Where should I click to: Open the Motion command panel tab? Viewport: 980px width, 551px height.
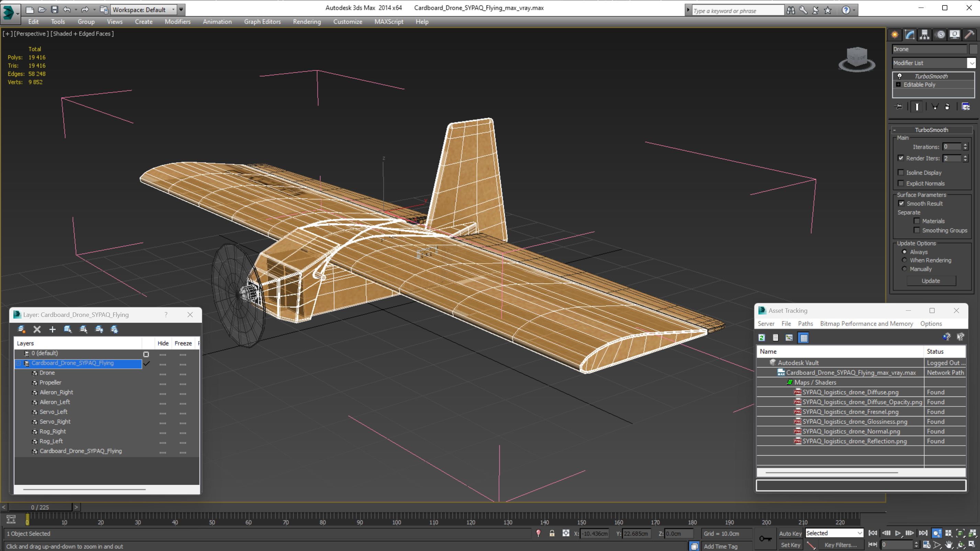940,35
